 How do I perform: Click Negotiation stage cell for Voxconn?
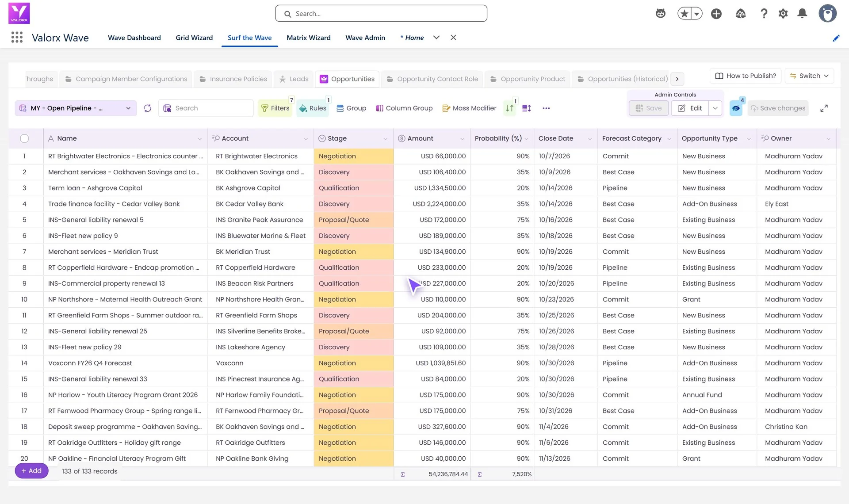click(354, 363)
